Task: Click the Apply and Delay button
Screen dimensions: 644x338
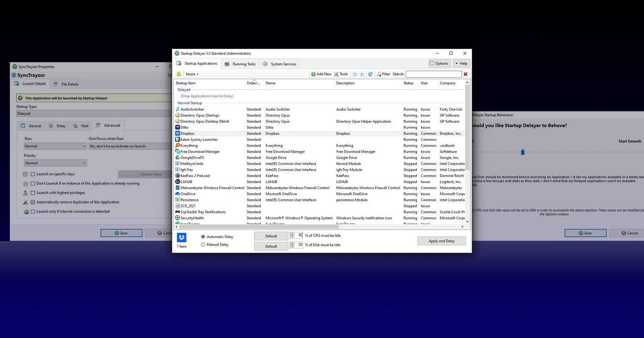Action: [442, 241]
